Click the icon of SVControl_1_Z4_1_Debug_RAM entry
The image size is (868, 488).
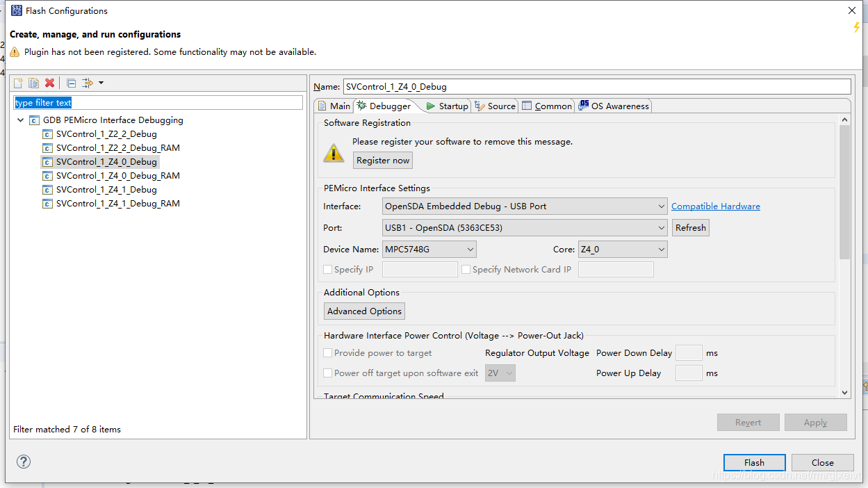[x=47, y=203]
